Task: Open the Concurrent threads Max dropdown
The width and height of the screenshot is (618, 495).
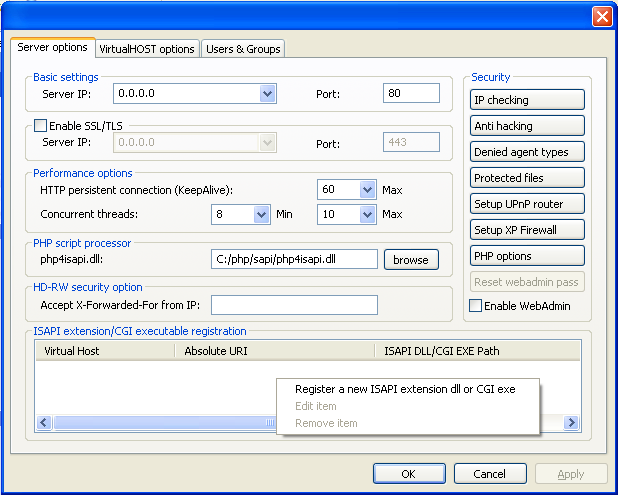Action: 367,215
